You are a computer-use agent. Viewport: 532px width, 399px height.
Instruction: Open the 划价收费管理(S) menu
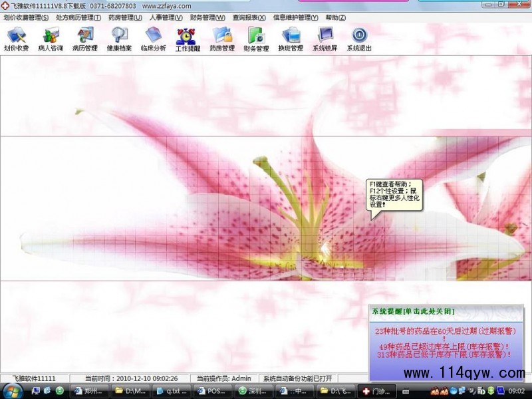(26, 17)
